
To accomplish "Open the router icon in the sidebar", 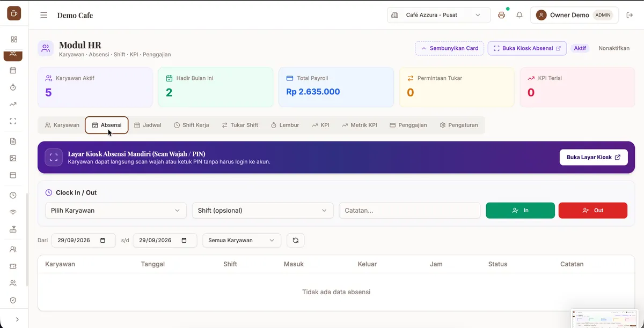I will [13, 229].
